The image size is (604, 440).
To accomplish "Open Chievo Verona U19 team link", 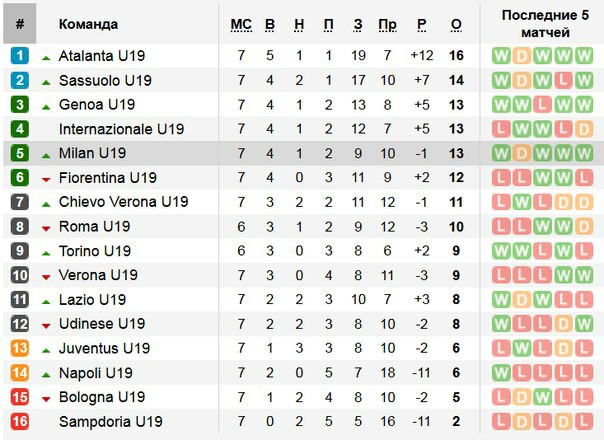I will pyautogui.click(x=124, y=202).
